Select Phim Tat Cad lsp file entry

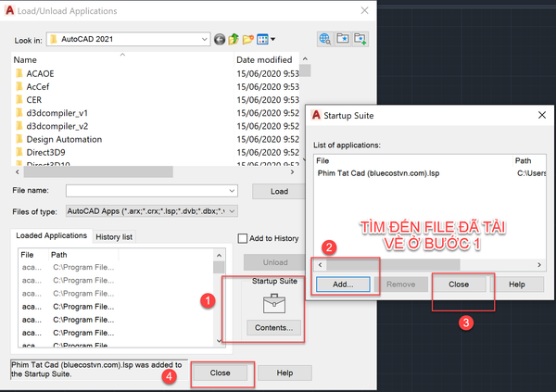[379, 172]
